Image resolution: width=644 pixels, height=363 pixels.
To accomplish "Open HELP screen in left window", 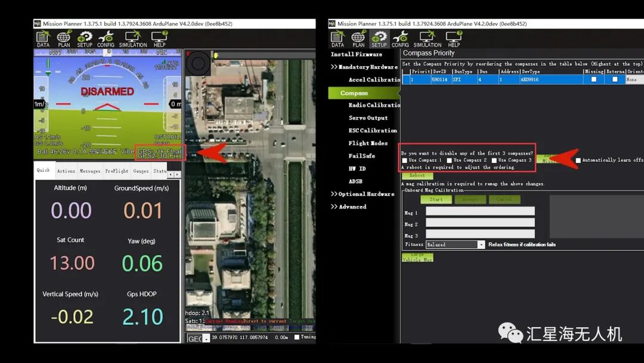I will [x=159, y=39].
